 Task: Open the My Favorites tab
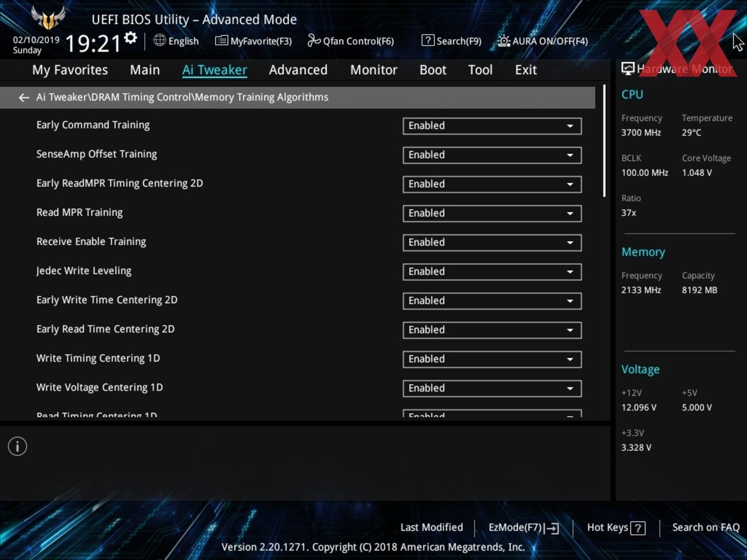(70, 70)
